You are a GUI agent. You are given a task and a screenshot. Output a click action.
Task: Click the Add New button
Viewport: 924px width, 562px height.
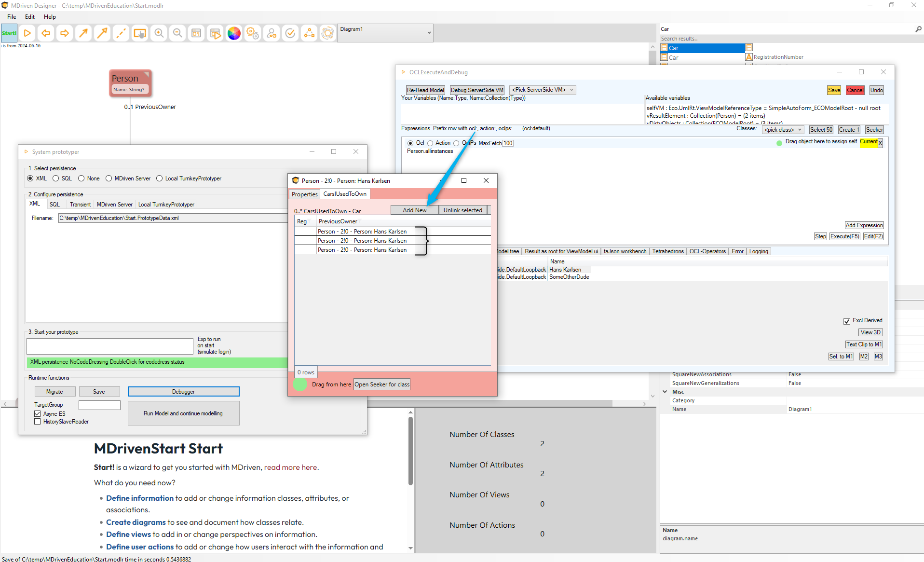pyautogui.click(x=414, y=210)
